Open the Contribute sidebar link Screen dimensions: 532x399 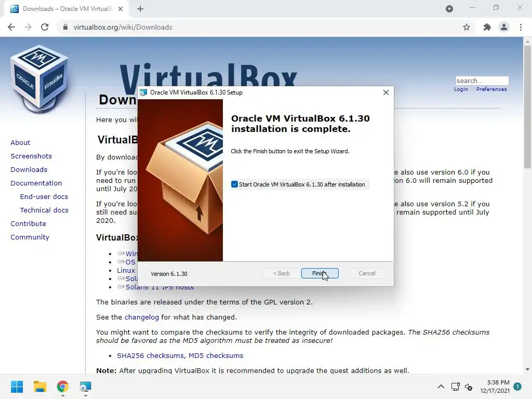click(x=28, y=224)
